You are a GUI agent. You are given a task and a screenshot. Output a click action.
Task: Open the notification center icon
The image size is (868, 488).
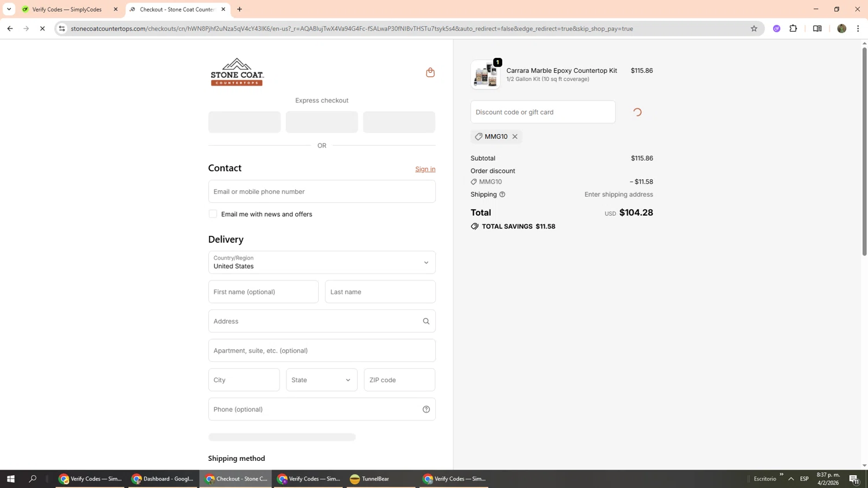coord(854,479)
